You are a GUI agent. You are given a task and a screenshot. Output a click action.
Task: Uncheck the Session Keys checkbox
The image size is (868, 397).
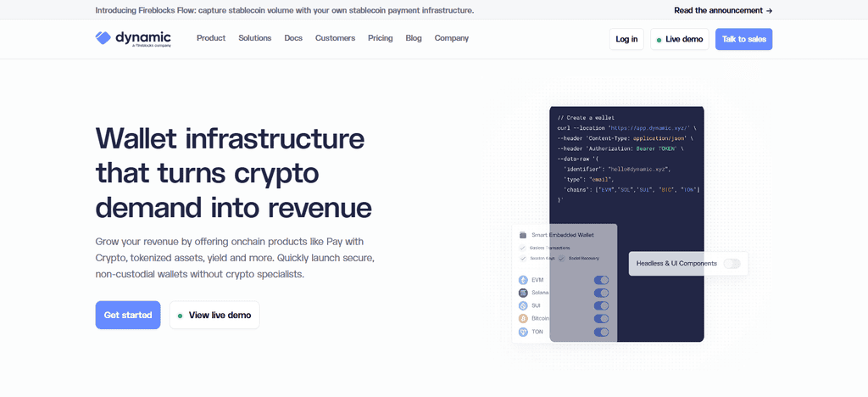click(522, 259)
